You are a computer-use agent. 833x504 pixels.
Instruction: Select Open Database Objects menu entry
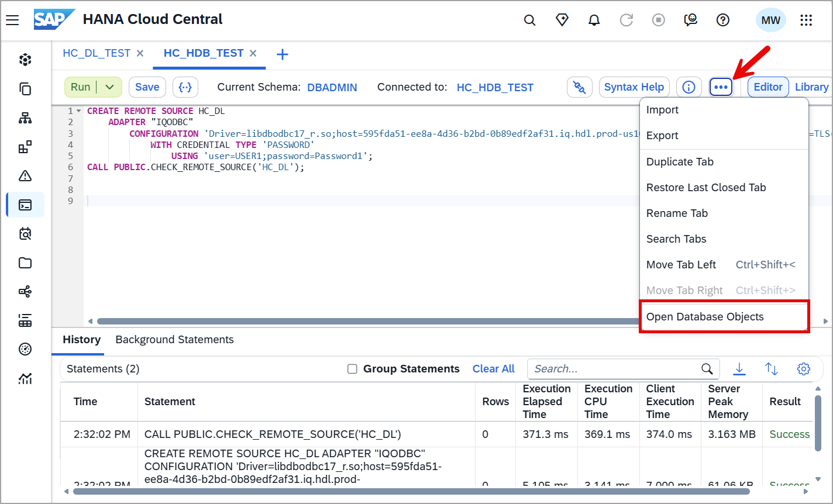(724, 317)
